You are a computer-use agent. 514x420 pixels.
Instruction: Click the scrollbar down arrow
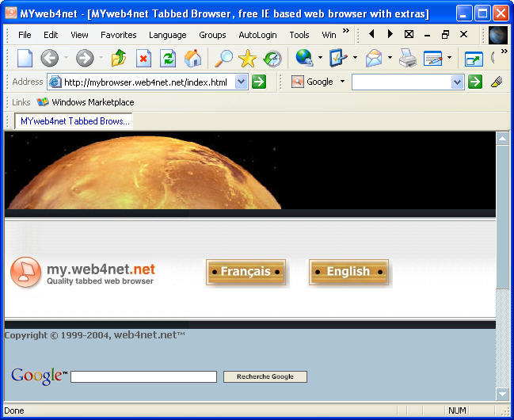(x=502, y=394)
